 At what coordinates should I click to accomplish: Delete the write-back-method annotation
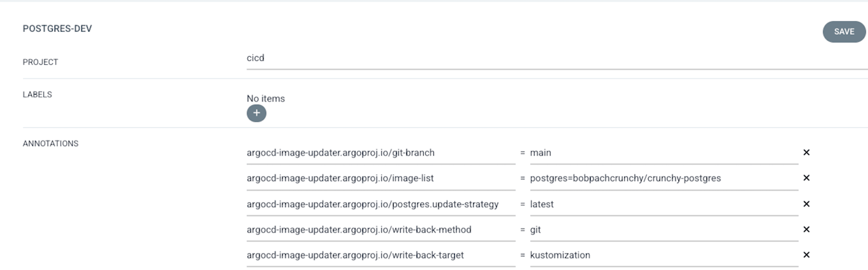(806, 229)
